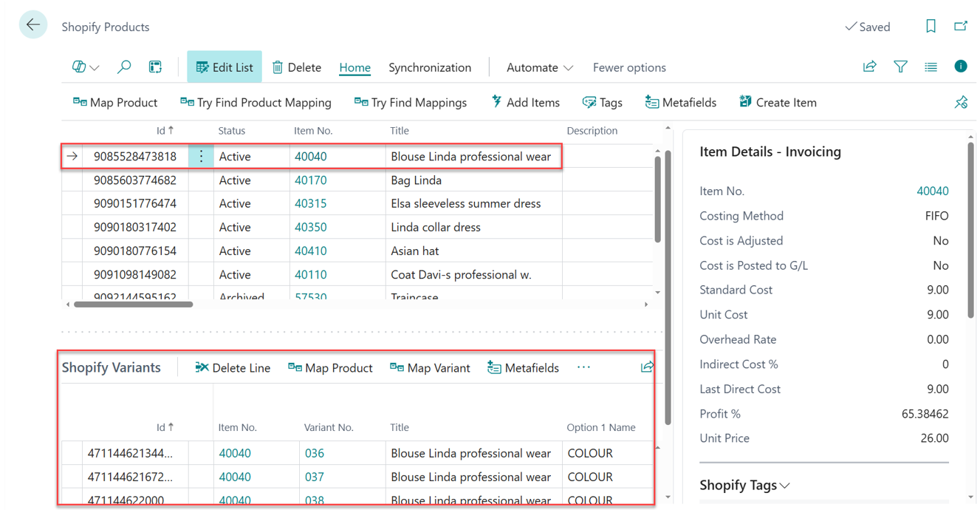Click the bookmark icon
Image resolution: width=980 pixels, height=510 pixels.
click(x=931, y=27)
